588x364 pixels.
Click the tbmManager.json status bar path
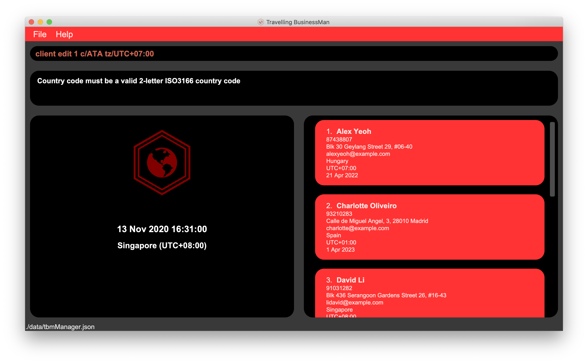tap(60, 327)
